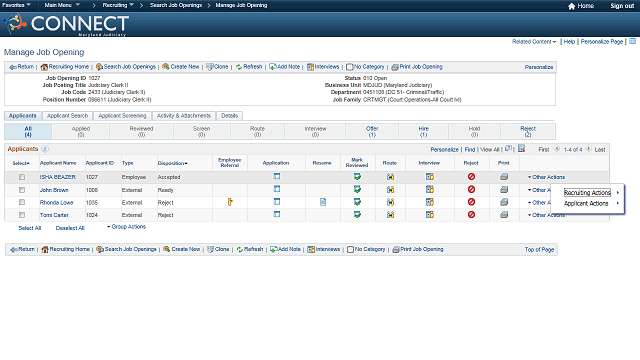The width and height of the screenshot is (640, 360).
Task: Open Related Content dropdown
Action: click(x=534, y=42)
